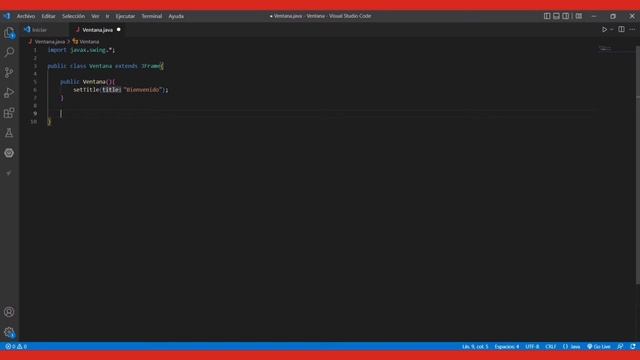Click the "Bienvenido" string in code
This screenshot has height=360, width=640.
pos(143,90)
